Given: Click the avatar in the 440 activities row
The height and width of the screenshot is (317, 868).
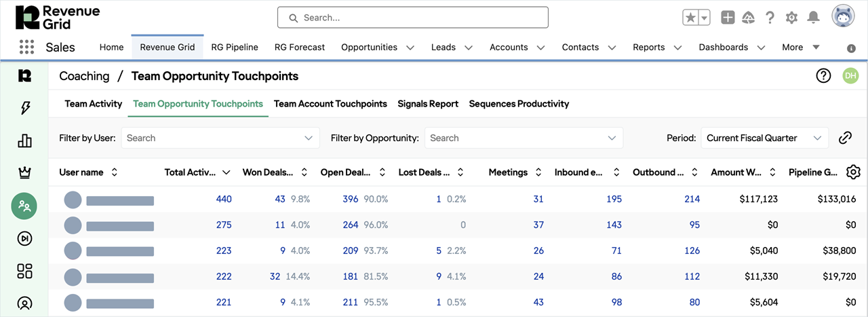Looking at the screenshot, I should click(73, 200).
